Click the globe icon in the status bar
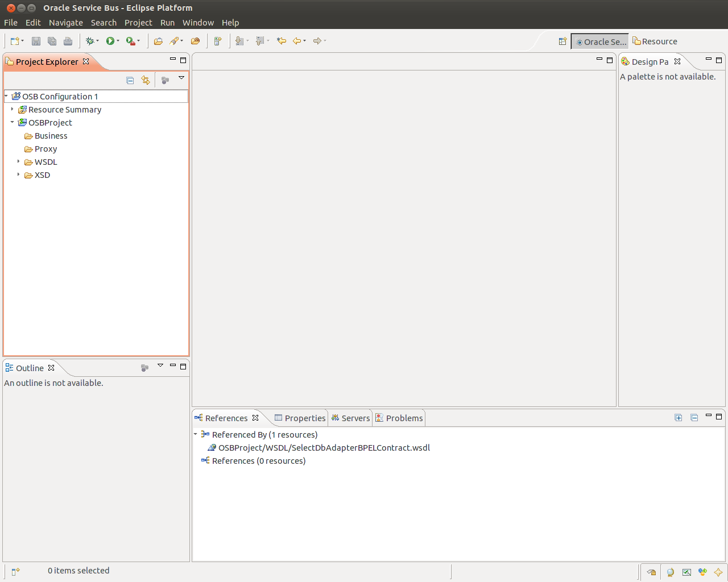This screenshot has height=582, width=728. (x=671, y=572)
